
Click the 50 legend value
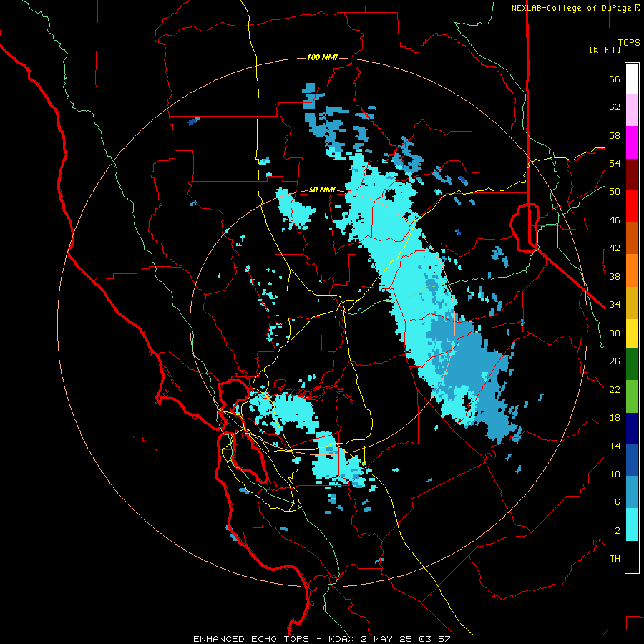(x=615, y=191)
